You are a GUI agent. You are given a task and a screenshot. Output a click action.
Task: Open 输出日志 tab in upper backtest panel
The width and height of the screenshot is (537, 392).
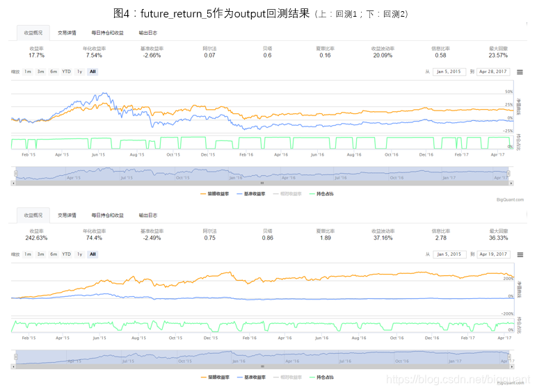click(x=148, y=33)
